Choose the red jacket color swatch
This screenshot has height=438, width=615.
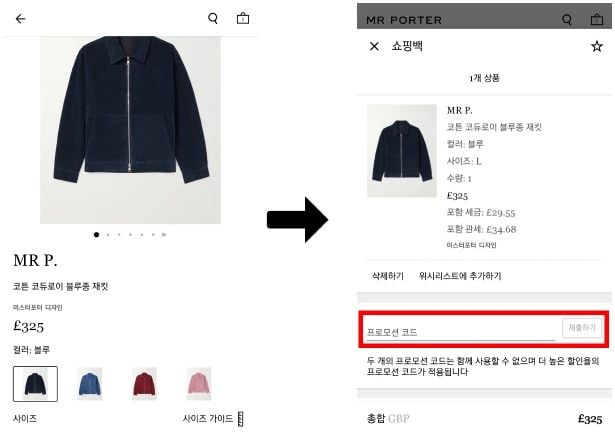click(144, 383)
